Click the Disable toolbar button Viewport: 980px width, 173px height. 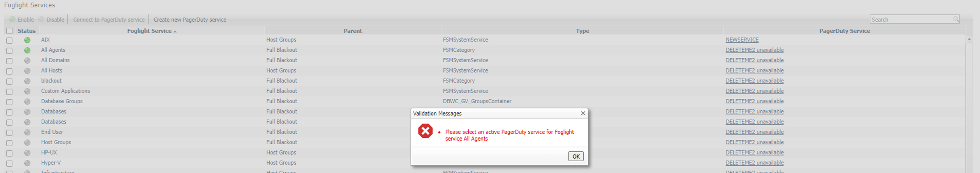point(51,20)
